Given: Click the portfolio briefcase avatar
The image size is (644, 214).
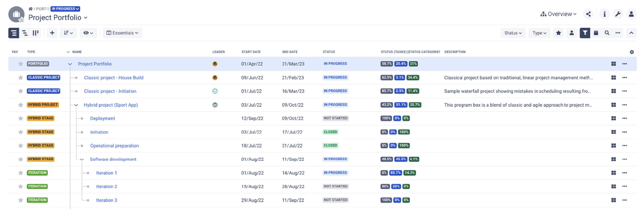Looking at the screenshot, I should tap(16, 14).
